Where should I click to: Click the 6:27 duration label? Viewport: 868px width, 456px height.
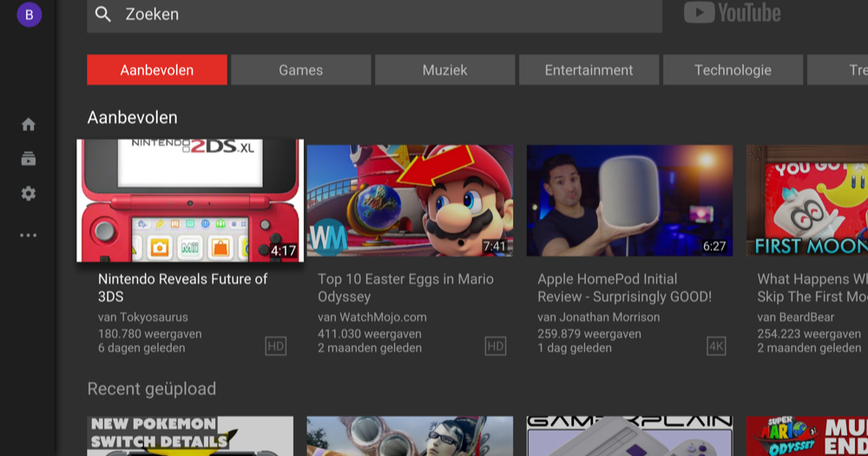point(714,246)
